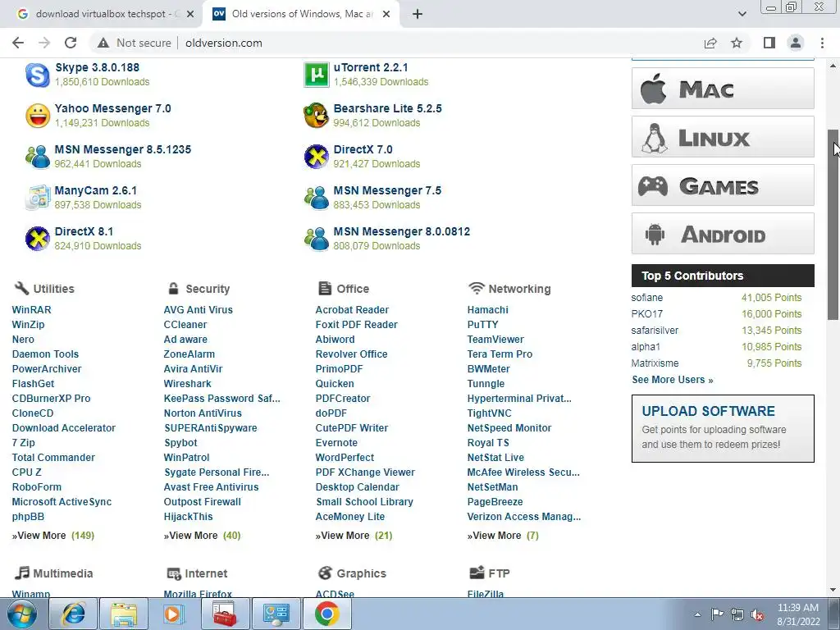Image resolution: width=840 pixels, height=630 pixels.
Task: Click the MSN Messenger 8.0.0812 icon
Action: (317, 239)
